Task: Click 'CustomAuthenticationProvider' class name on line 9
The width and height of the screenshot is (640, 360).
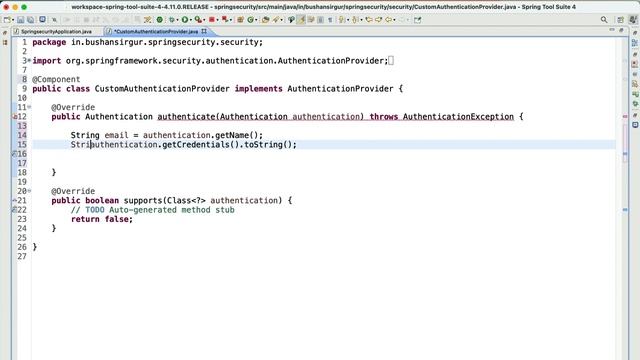Action: (162, 89)
